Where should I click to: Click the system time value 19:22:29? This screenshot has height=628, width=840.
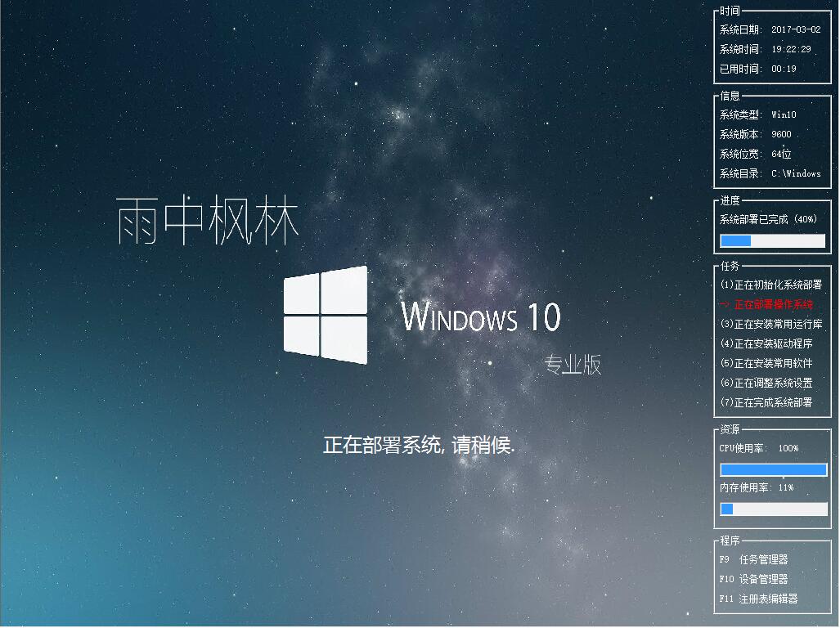pyautogui.click(x=791, y=49)
